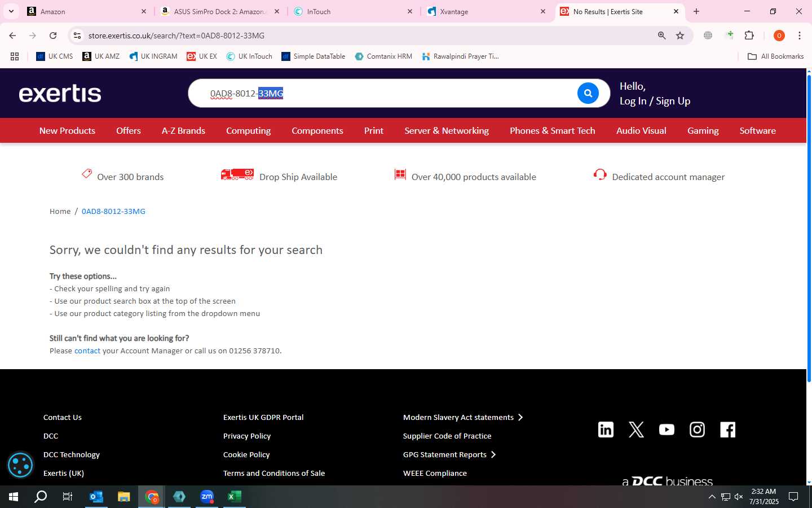Image resolution: width=812 pixels, height=508 pixels.
Task: Open the cookie preferences round icon
Action: (x=21, y=465)
